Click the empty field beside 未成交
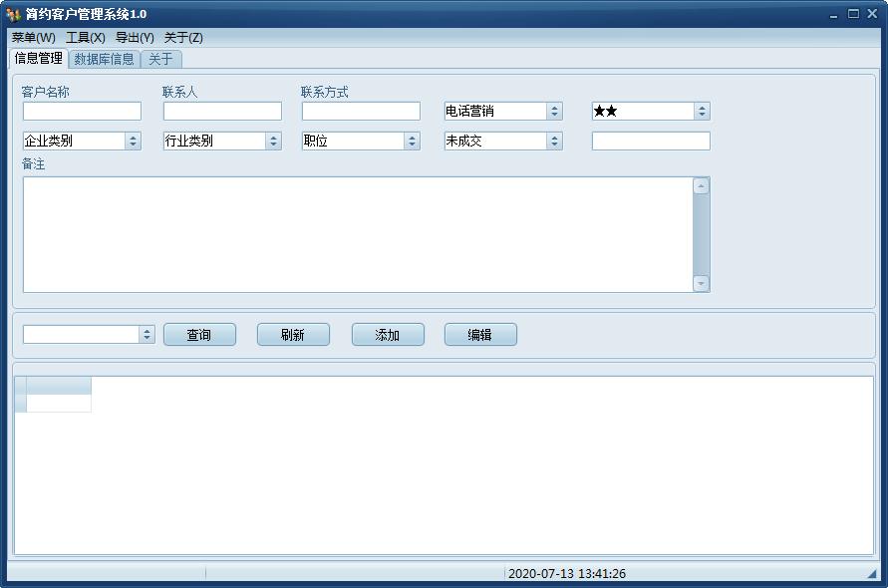 651,142
